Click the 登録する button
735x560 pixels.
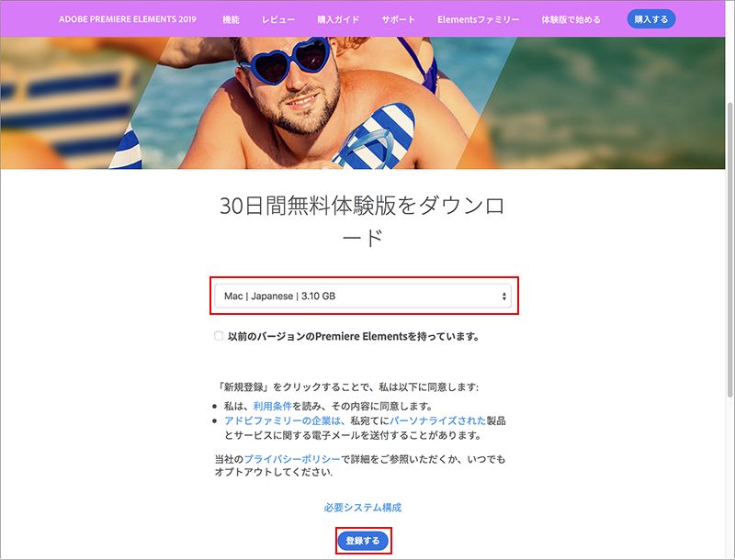point(363,541)
